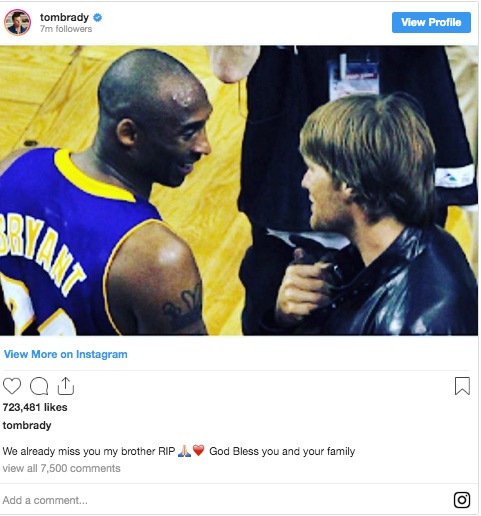Click the tombrady username in the header
Screen dimensions: 481x516
(x=64, y=17)
